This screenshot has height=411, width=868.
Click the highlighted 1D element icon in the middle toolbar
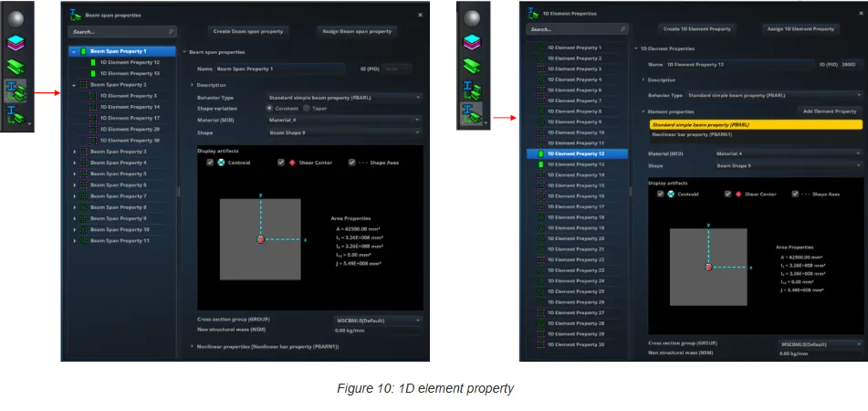click(x=472, y=114)
